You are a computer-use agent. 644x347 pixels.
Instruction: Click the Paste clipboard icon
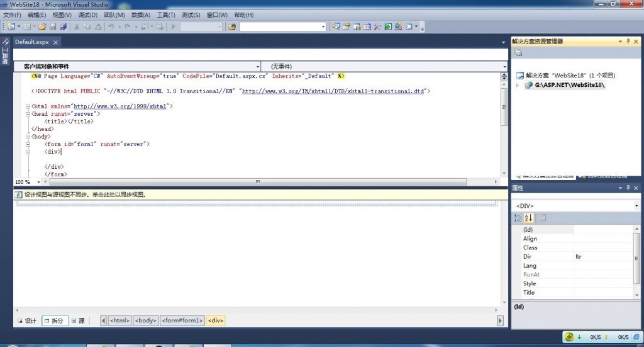coord(97,26)
